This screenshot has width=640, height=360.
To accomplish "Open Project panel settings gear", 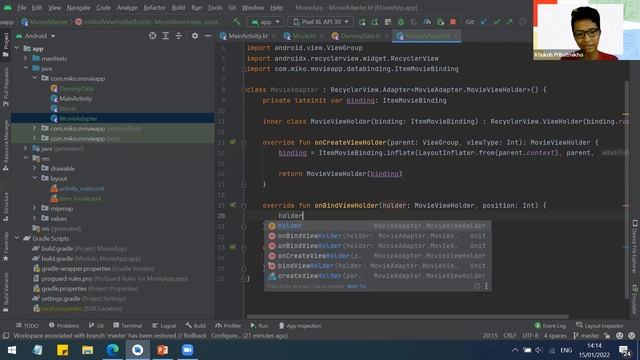I will 195,36.
